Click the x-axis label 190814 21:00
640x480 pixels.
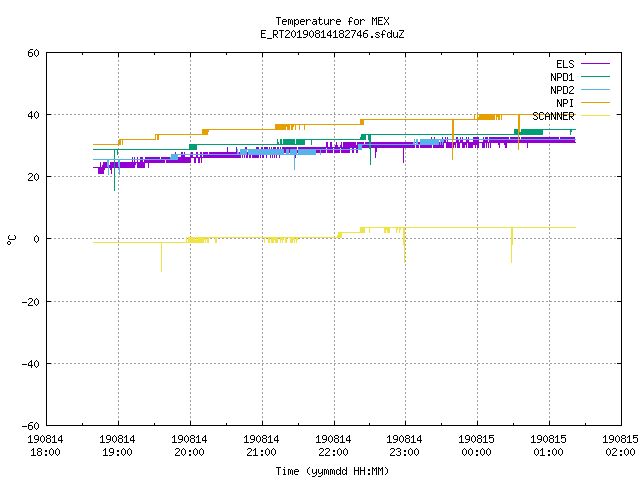coord(261,446)
